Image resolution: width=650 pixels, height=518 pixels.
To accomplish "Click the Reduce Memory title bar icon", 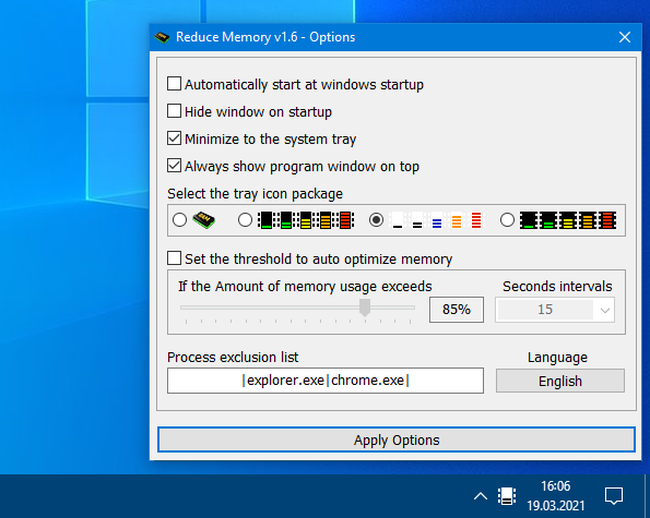I will tap(162, 37).
